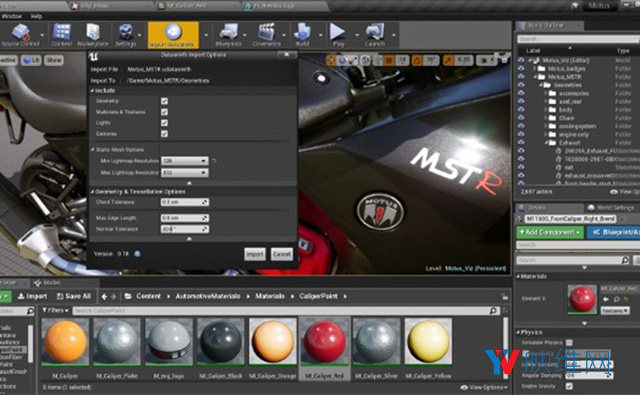Use selected asset arrow for Element 0 material
The image size is (640, 395).
[x=606, y=299]
